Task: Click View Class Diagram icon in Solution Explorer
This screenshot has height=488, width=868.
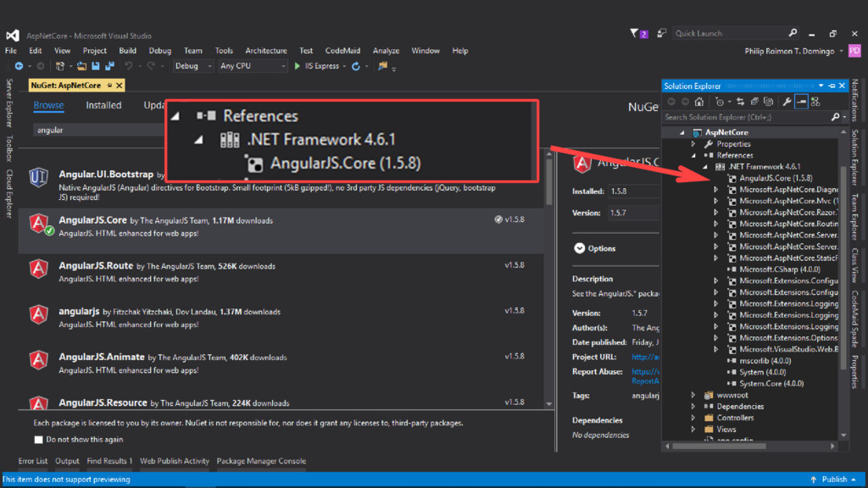Action: (815, 102)
